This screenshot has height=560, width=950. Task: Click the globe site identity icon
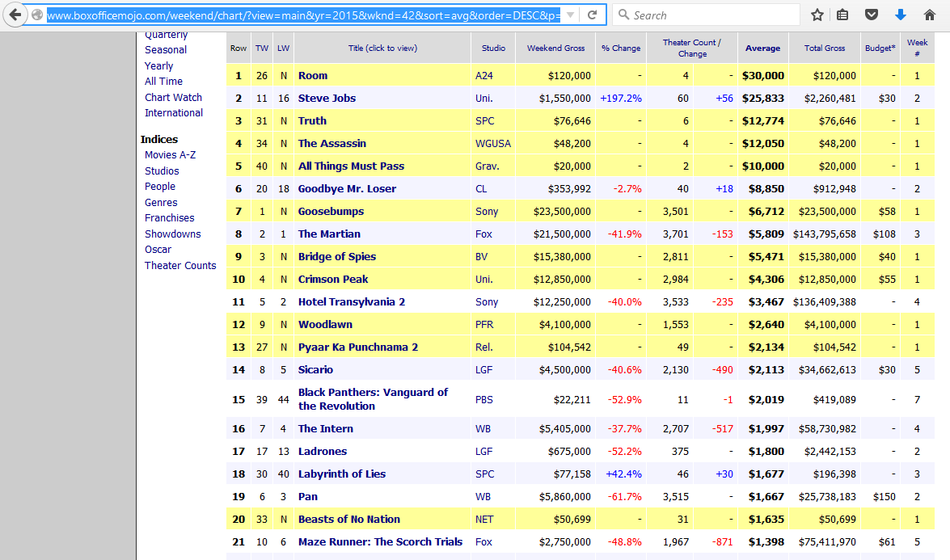click(37, 15)
